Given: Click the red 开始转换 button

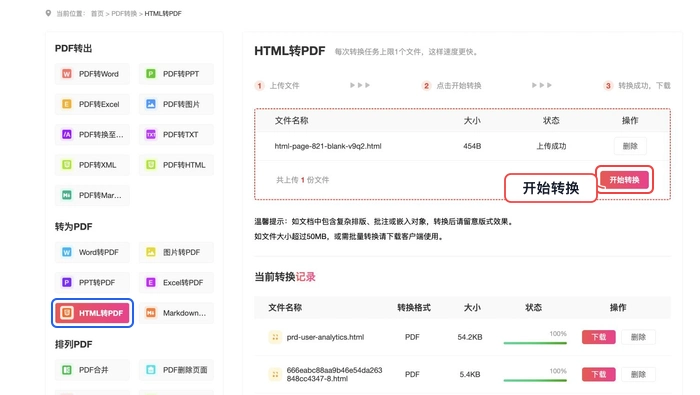Looking at the screenshot, I should pos(624,180).
